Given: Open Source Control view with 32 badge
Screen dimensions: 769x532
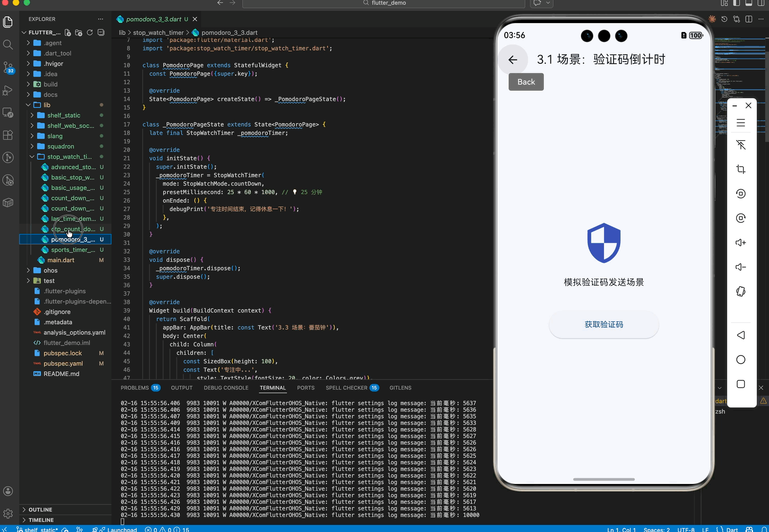Looking at the screenshot, I should (x=8, y=67).
